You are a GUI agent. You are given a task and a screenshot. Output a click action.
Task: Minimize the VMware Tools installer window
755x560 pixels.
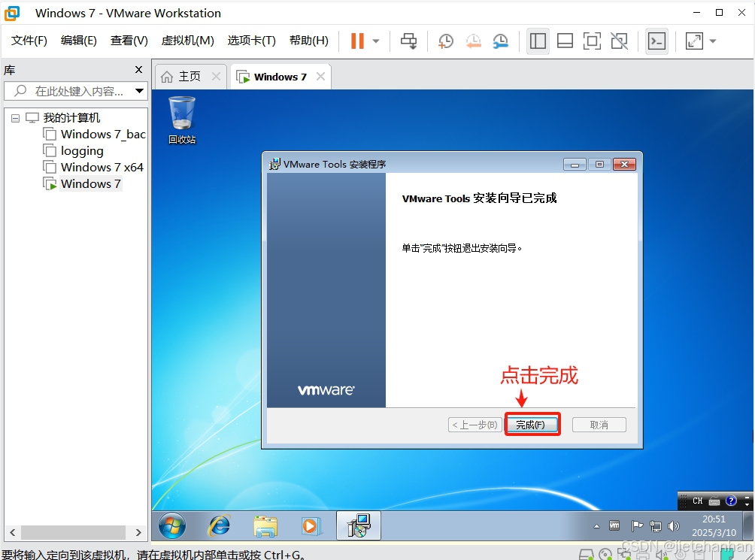(575, 165)
